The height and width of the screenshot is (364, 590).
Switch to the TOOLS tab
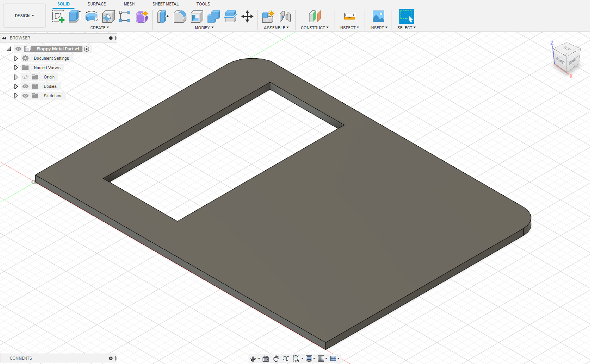pyautogui.click(x=203, y=4)
